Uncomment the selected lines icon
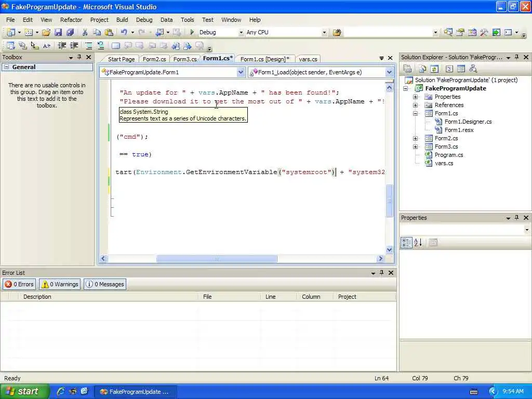 coord(101,46)
